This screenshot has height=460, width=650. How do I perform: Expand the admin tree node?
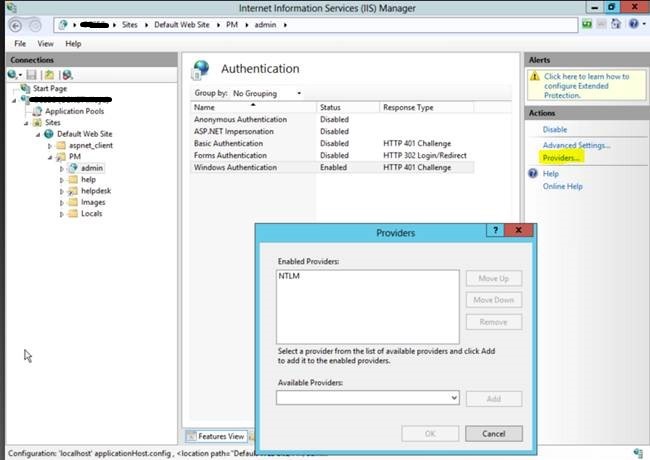[x=62, y=169]
